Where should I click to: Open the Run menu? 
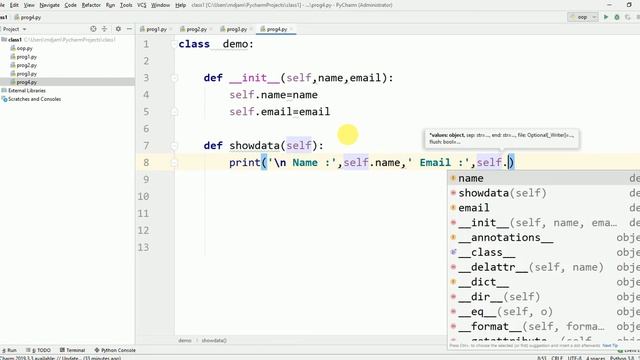point(110,5)
